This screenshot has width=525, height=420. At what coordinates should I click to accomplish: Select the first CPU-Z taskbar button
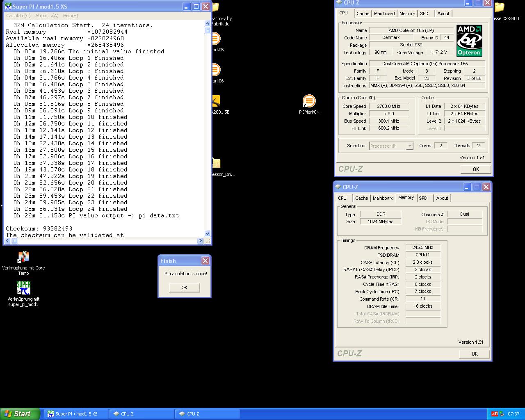(142, 414)
